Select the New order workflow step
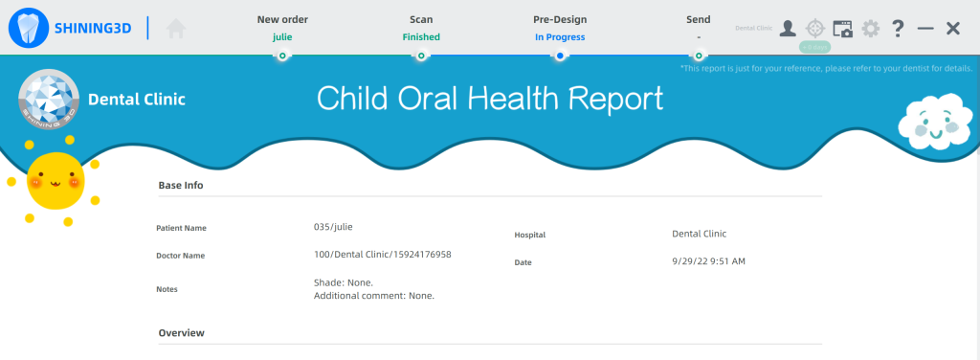The width and height of the screenshot is (980, 360). [x=282, y=28]
